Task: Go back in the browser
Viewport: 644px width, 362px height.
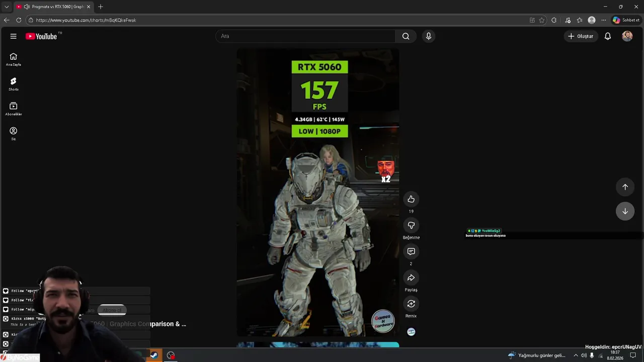Action: click(x=7, y=20)
